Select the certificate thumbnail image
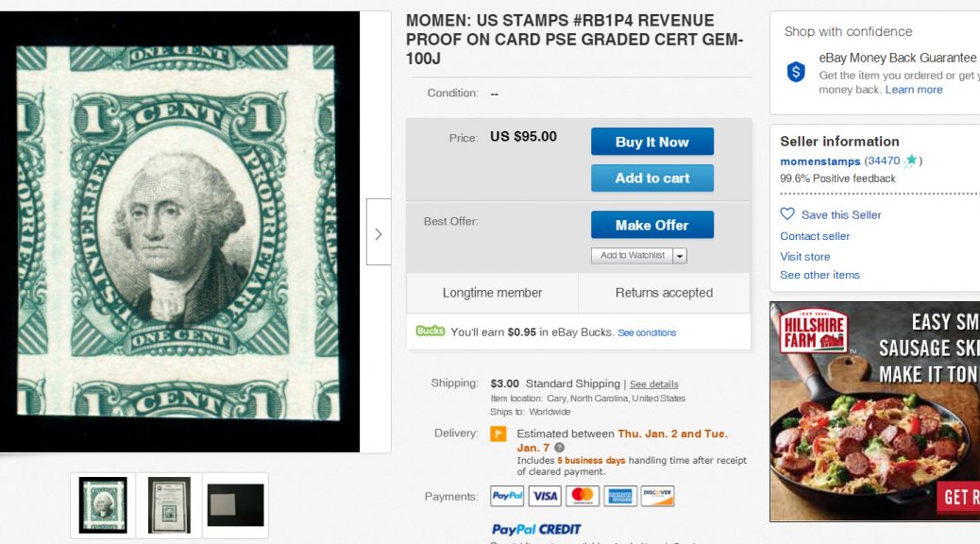The image size is (980, 544). tap(169, 505)
